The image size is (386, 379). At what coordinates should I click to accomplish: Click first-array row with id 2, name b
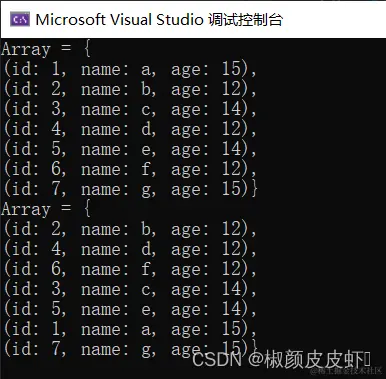[130, 89]
